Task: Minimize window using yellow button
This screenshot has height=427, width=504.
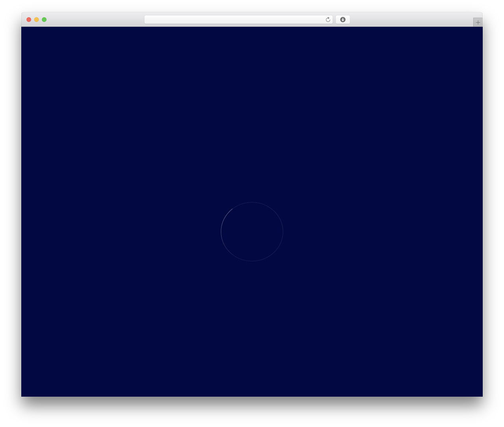Action: (x=37, y=20)
